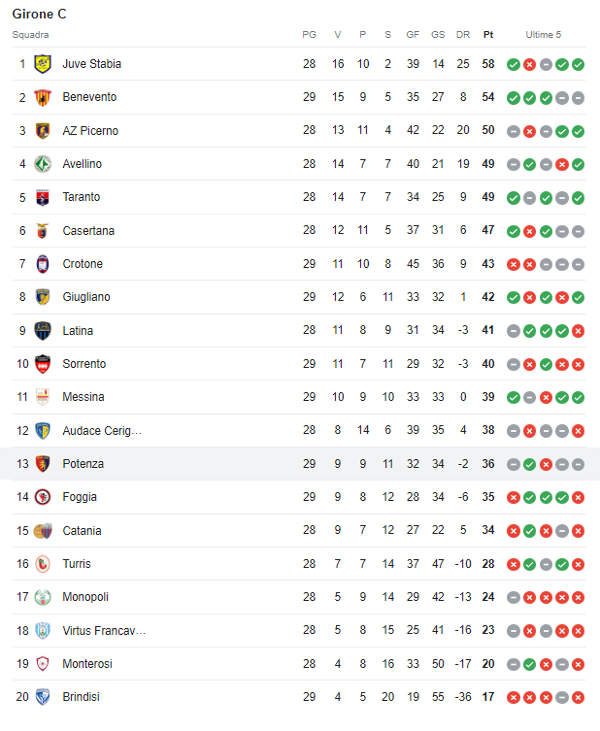
Task: Click the Crotone team logo
Action: coord(42,264)
